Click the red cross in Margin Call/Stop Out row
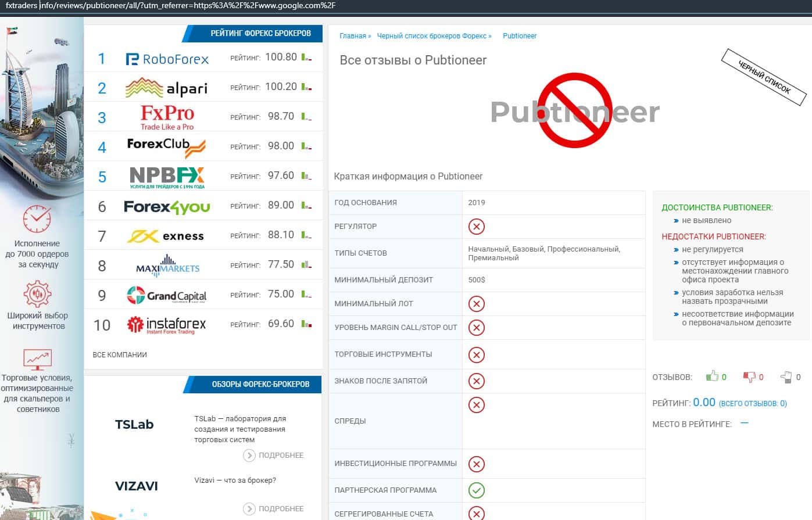 click(x=477, y=328)
